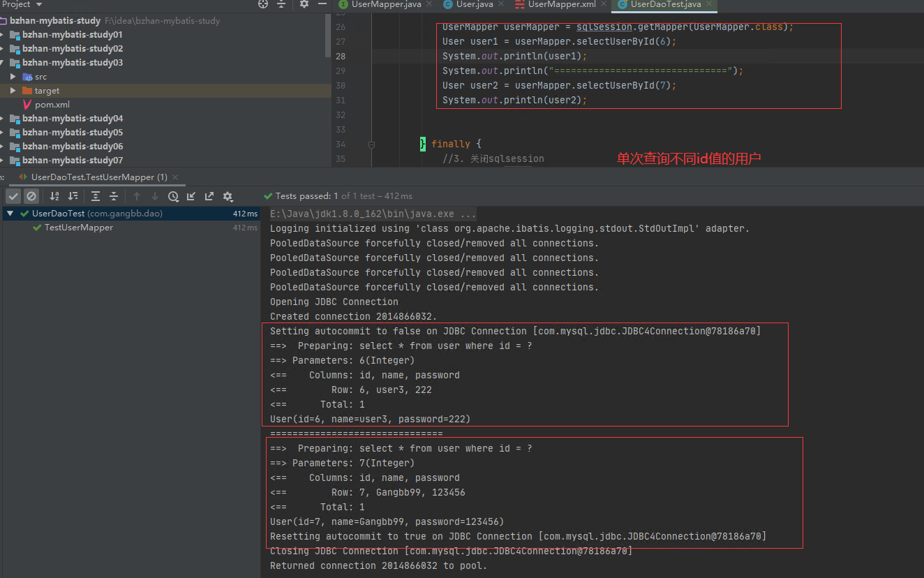924x578 pixels.
Task: Expand the target folder arrow
Action: [x=13, y=90]
